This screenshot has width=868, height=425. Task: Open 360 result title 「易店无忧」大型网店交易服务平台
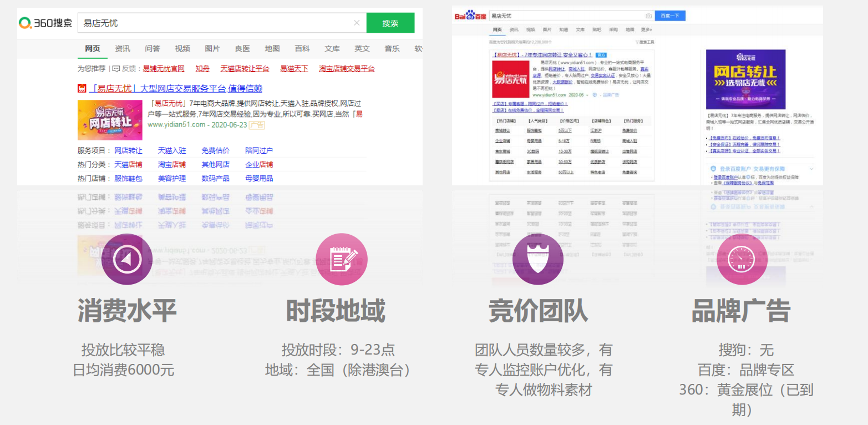pos(176,89)
